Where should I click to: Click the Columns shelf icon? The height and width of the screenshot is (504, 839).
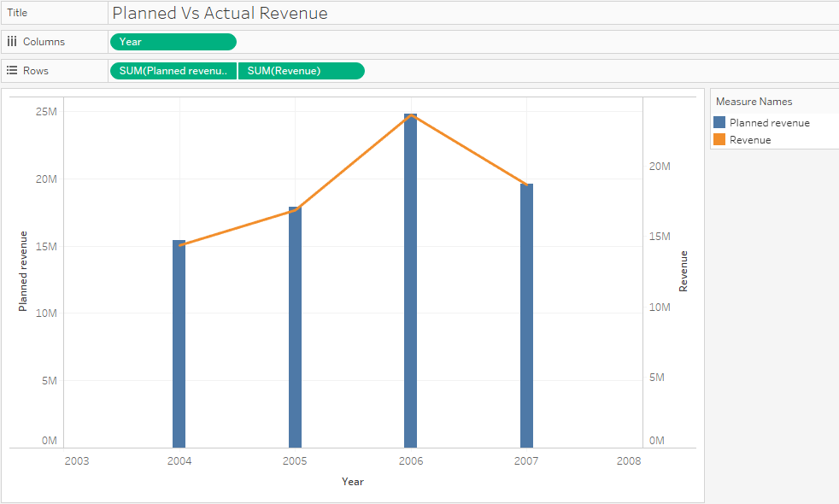click(12, 41)
